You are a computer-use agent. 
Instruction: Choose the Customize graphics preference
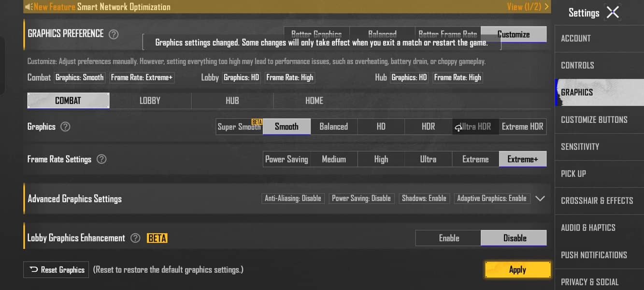tap(514, 34)
